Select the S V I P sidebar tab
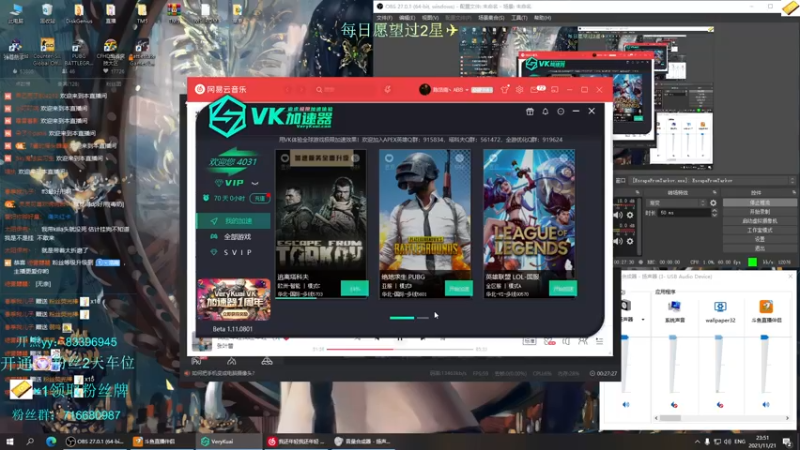This screenshot has height=450, width=800. (x=234, y=253)
